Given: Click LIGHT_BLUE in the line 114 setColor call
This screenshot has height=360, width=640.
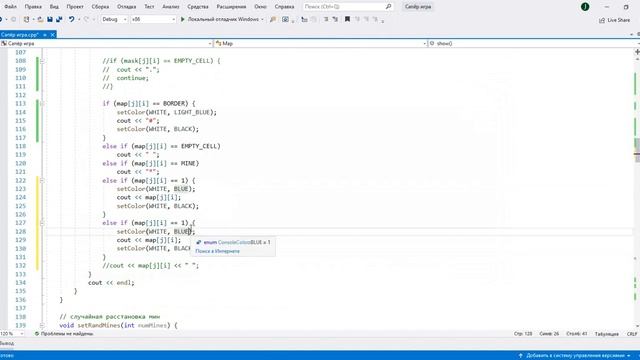Looking at the screenshot, I should pyautogui.click(x=192, y=112).
